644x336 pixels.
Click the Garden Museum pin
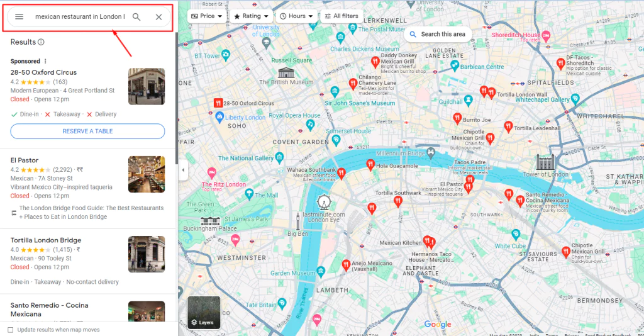click(321, 272)
